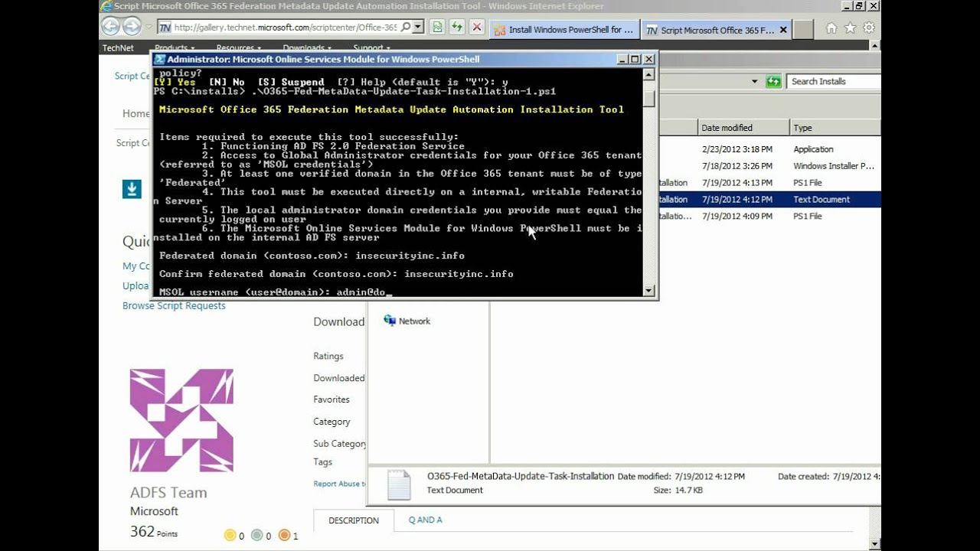
Task: Click the PowerShell window title bar icon
Action: click(x=160, y=59)
